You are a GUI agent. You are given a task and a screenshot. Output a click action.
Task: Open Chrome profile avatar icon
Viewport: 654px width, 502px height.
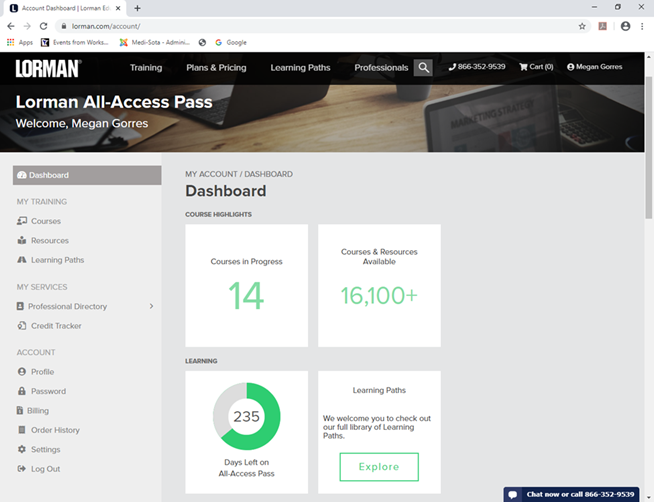(625, 26)
